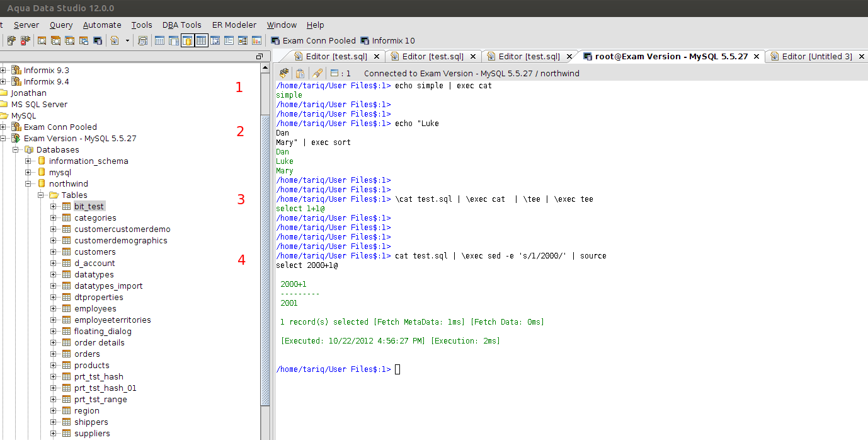Select the shippers table in tree

pos(91,422)
